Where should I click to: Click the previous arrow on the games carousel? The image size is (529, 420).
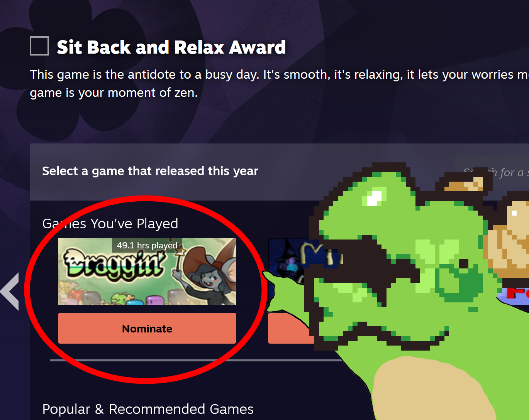(10, 291)
